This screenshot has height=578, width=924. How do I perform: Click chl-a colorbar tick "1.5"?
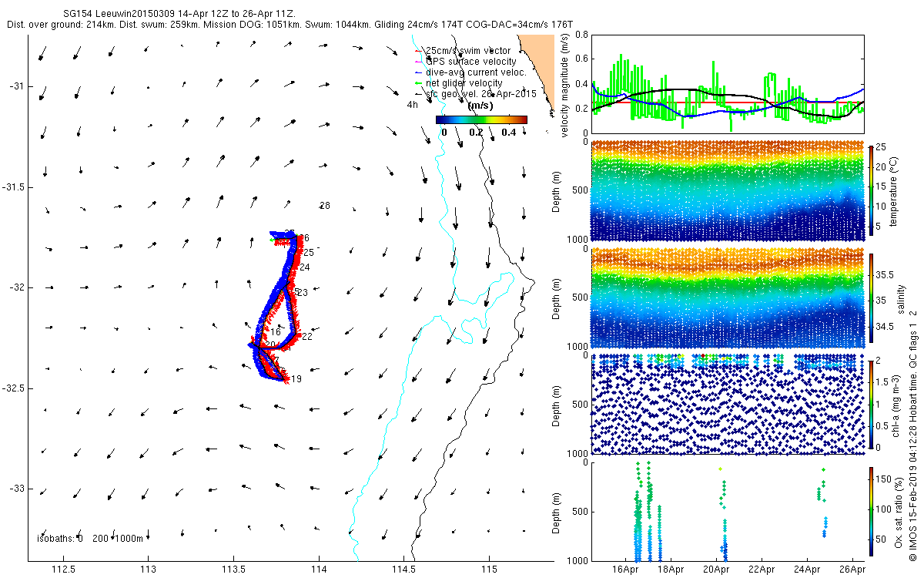point(882,382)
